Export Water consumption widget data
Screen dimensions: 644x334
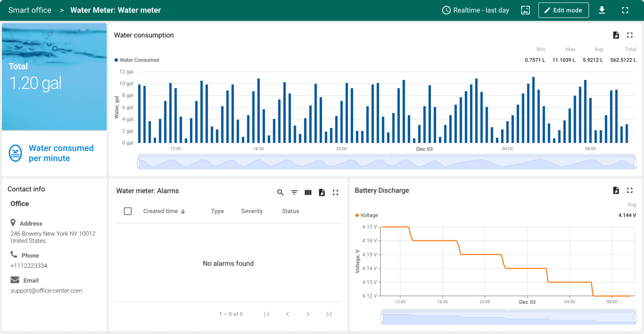[616, 35]
